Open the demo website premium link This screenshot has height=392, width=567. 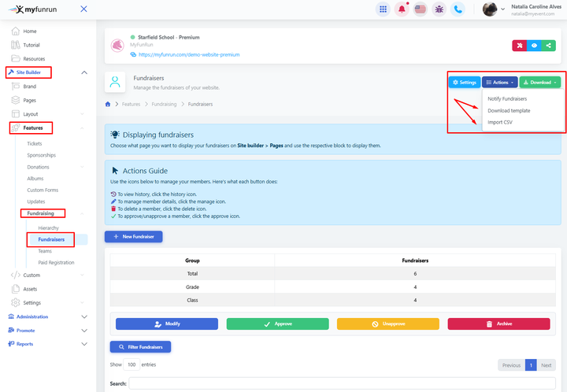click(189, 55)
